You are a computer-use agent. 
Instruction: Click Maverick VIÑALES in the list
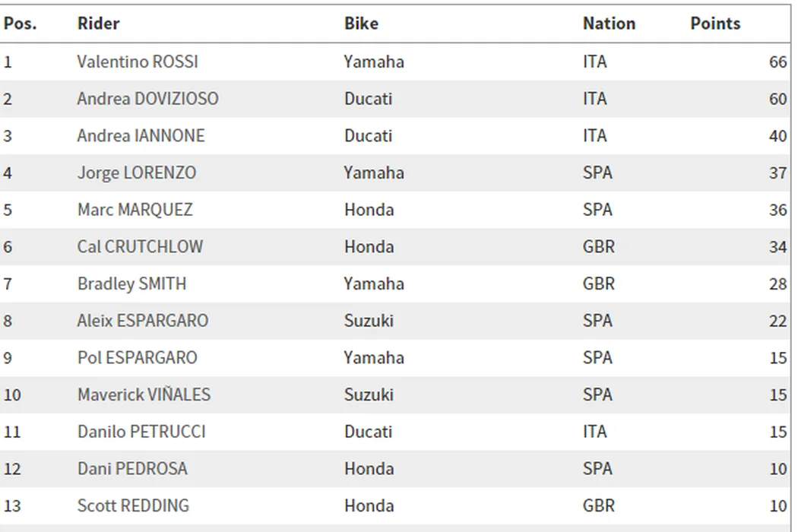(x=144, y=395)
